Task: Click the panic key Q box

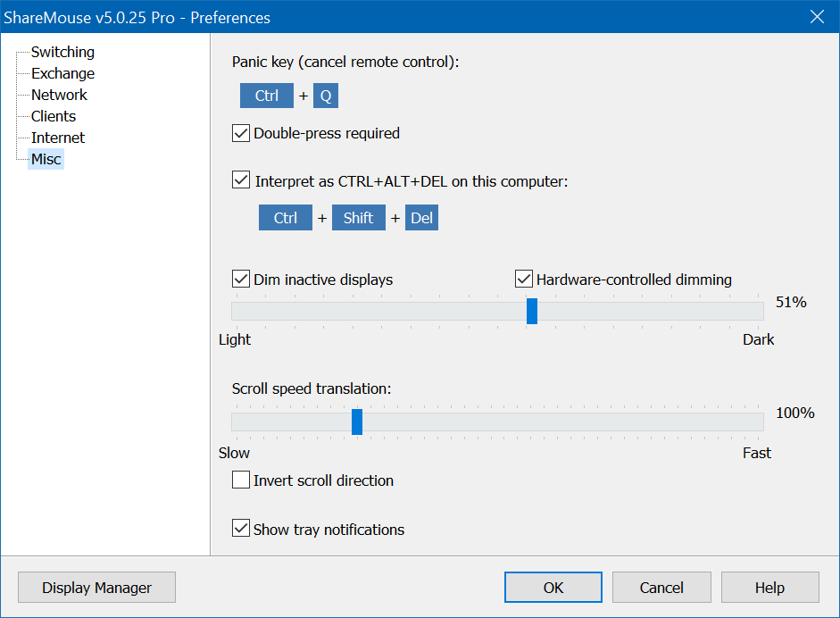Action: [326, 96]
